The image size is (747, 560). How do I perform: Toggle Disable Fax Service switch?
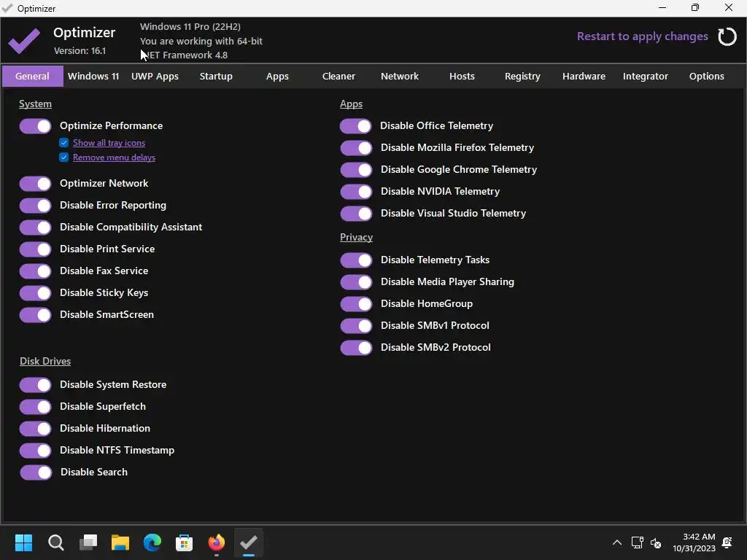click(x=35, y=271)
